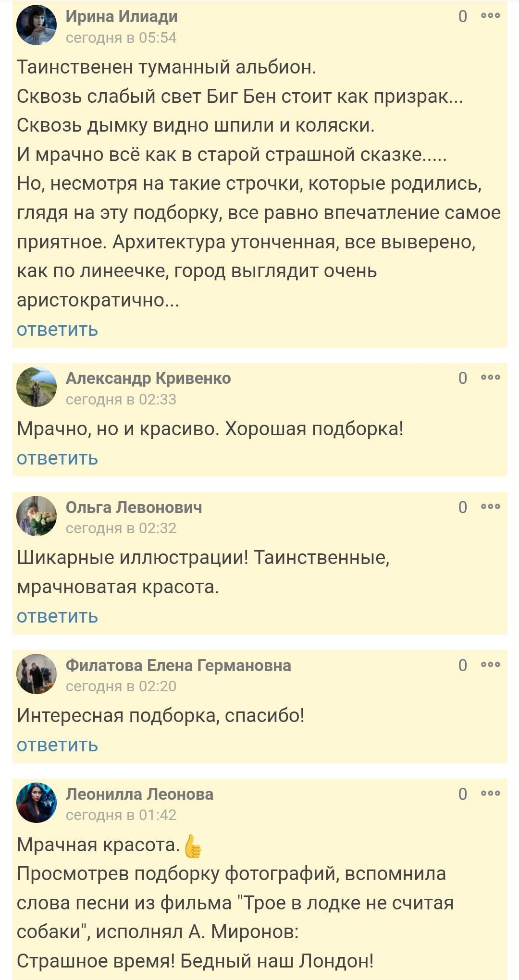Open options menu for Ирина Илиади's comment
The height and width of the screenshot is (980, 519).
(491, 16)
